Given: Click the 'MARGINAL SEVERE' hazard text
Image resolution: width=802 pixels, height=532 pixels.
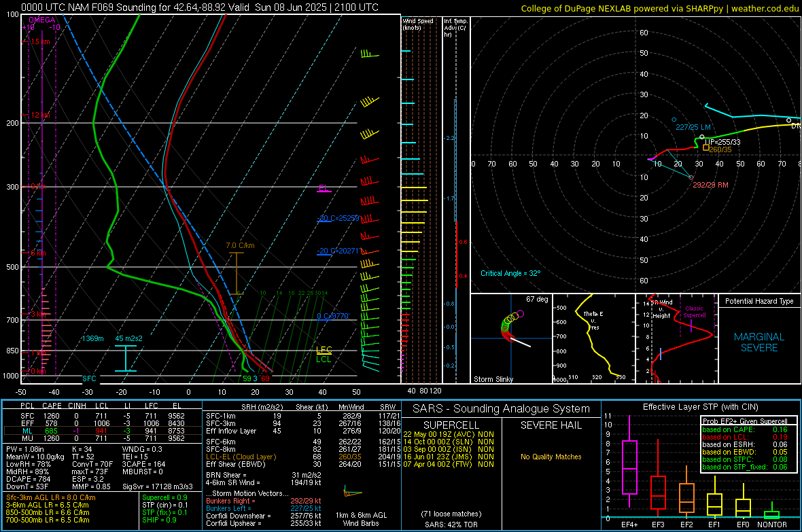Looking at the screenshot, I should coord(759,342).
